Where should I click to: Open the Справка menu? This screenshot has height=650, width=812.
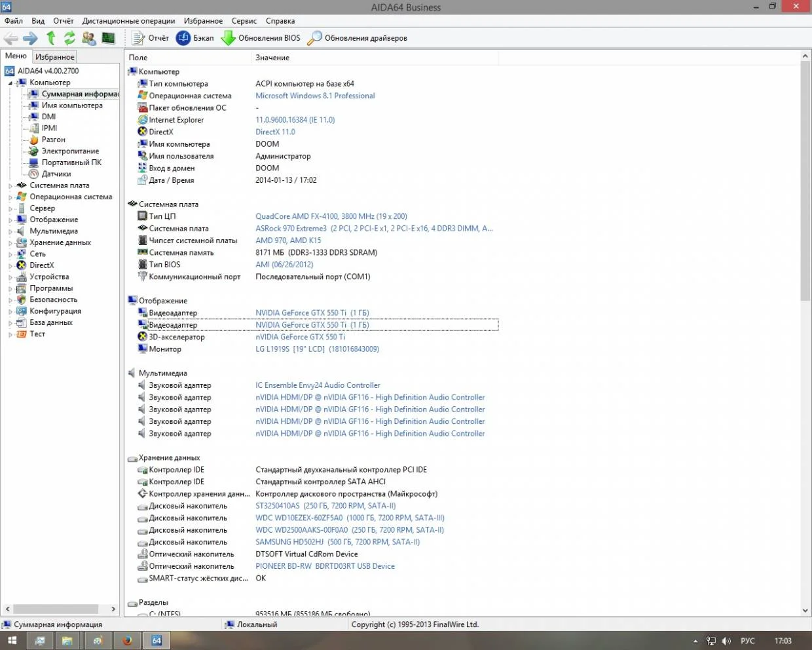(280, 21)
